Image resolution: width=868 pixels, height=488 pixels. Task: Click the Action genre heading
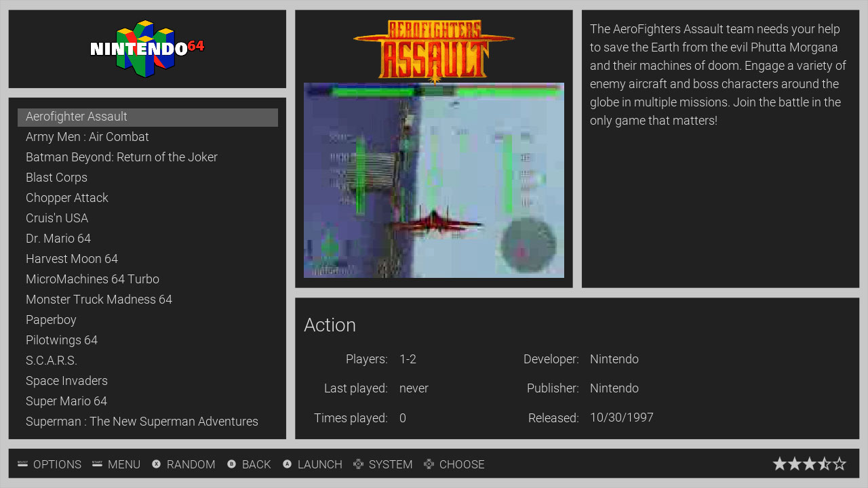point(330,325)
